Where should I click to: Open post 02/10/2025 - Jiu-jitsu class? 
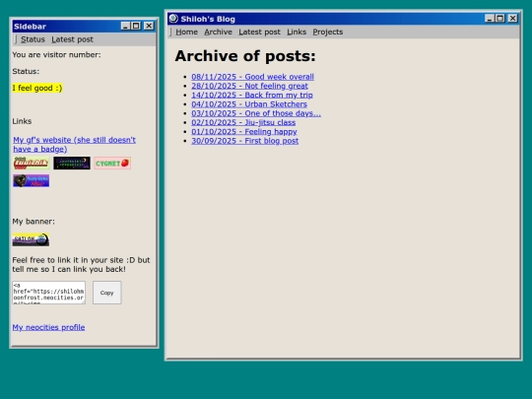243,122
